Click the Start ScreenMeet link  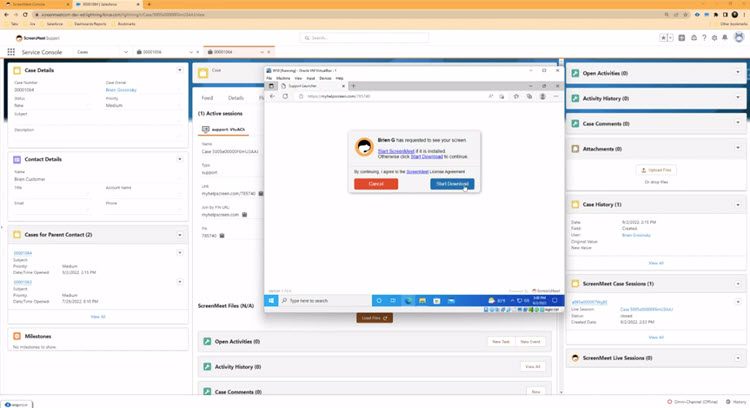pos(396,151)
